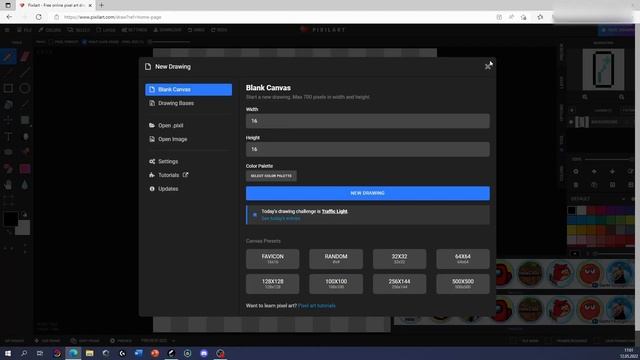
Task: Select the Eraser tool
Action: 25,56
